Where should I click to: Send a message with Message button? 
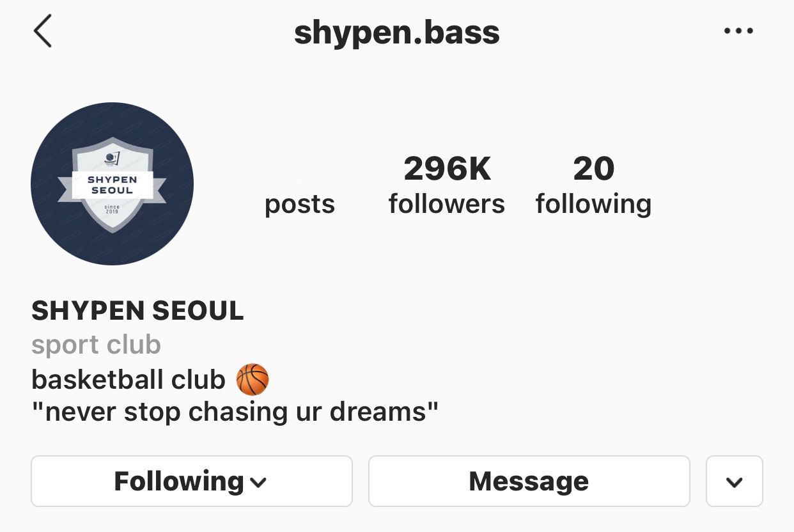[529, 481]
